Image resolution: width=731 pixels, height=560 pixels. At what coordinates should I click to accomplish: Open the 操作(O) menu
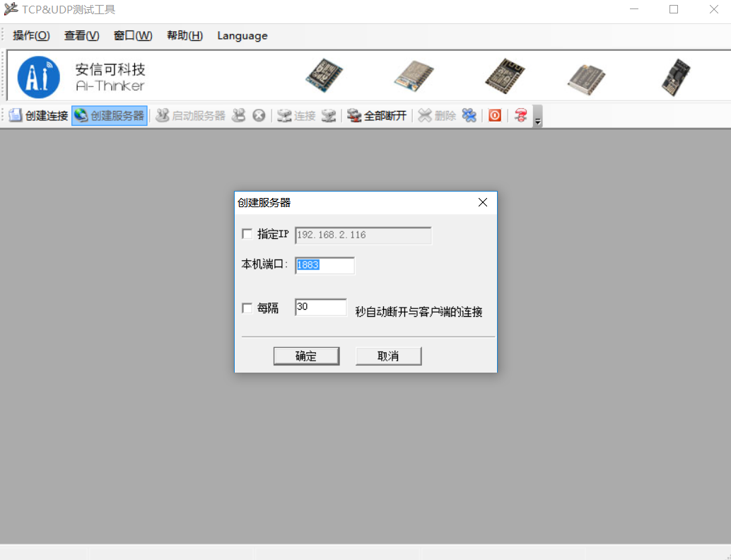pyautogui.click(x=30, y=35)
